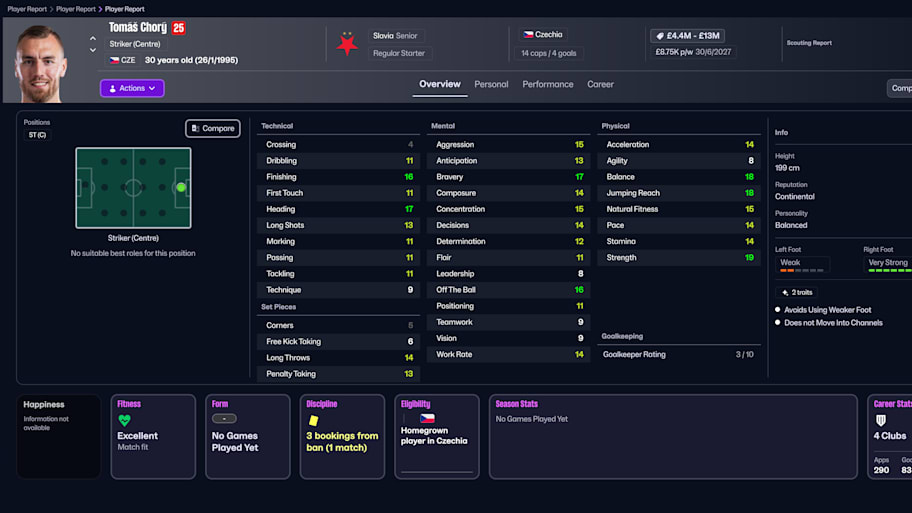Open the Fitness Excellent card

click(153, 437)
